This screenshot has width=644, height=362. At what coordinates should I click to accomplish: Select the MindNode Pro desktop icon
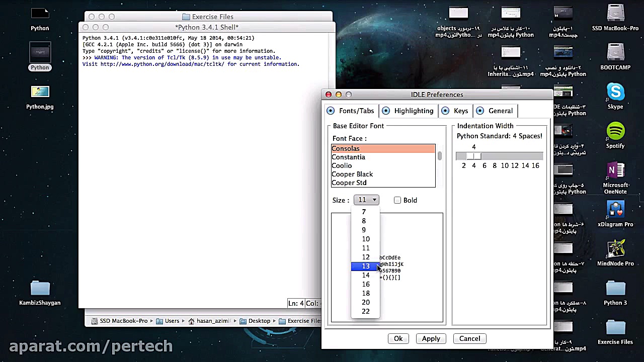click(615, 250)
